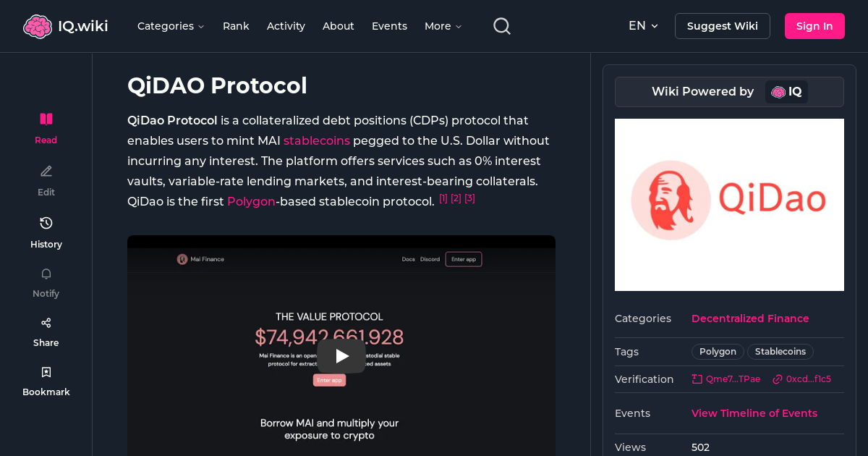Open View Timeline of Events link
Image resolution: width=868 pixels, height=456 pixels.
[754, 413]
